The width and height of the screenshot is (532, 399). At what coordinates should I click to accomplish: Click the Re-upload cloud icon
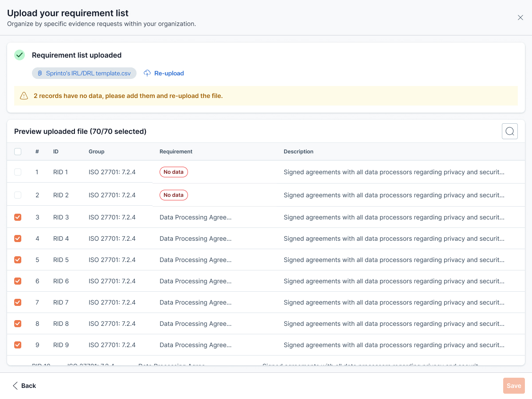147,73
